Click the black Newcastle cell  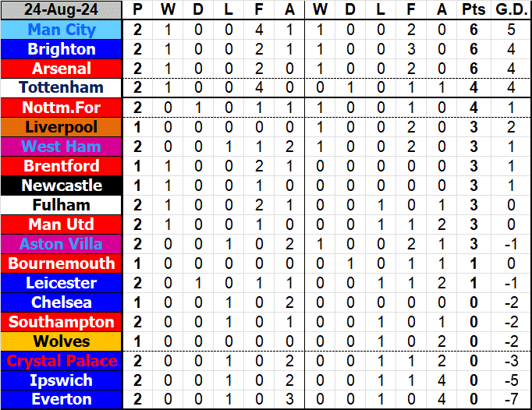62,186
